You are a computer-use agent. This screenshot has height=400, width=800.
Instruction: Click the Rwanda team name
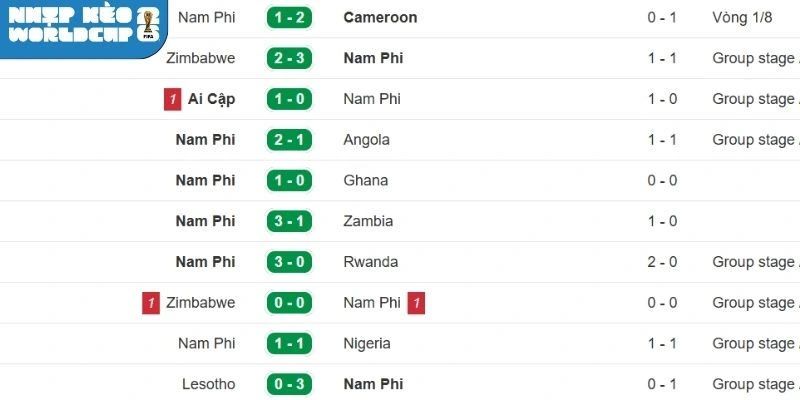click(x=370, y=262)
